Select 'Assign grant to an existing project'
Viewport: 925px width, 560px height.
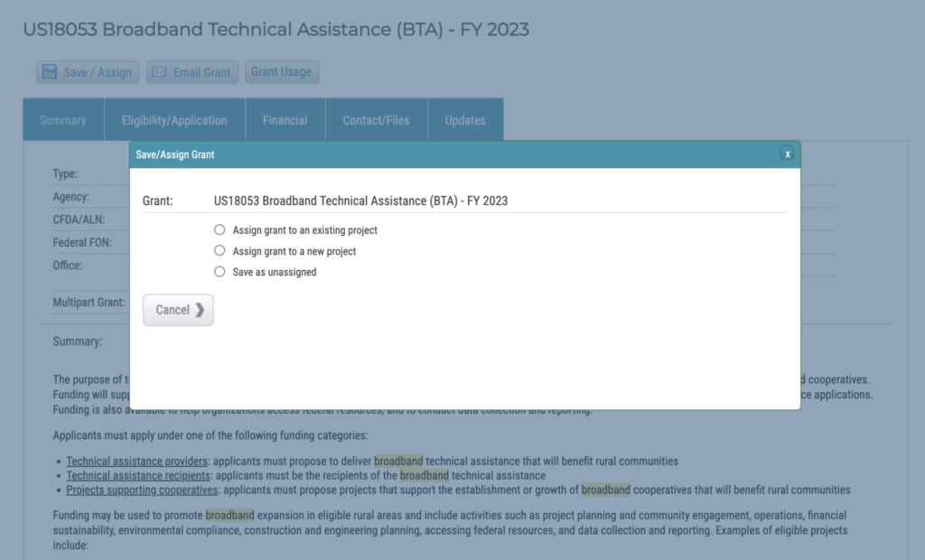point(220,230)
